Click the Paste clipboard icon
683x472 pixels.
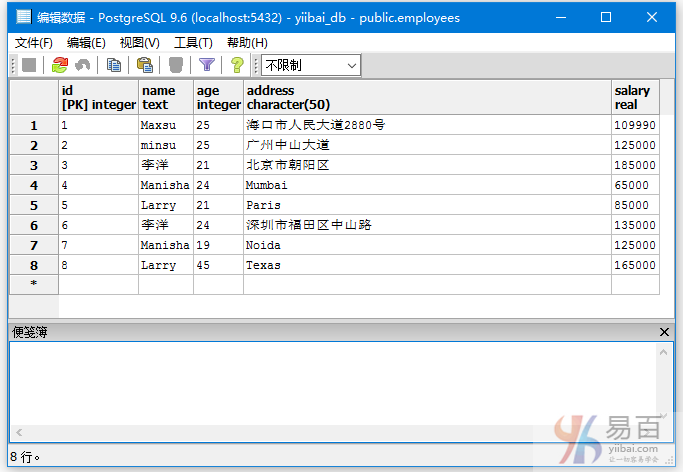point(145,65)
